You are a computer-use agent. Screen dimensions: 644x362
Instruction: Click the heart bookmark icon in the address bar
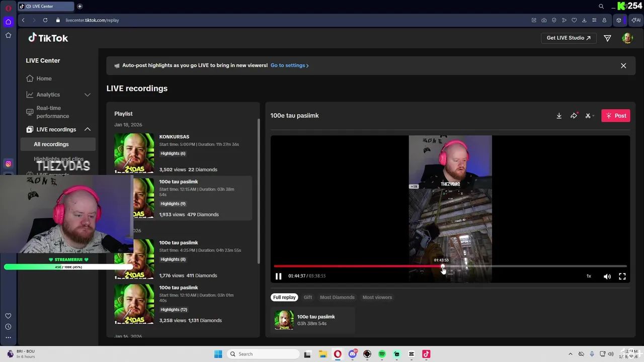pyautogui.click(x=574, y=20)
